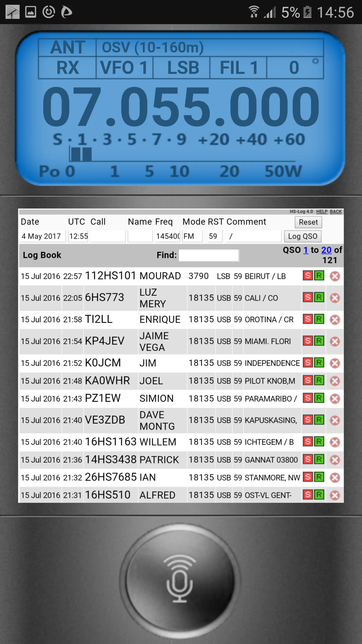Tap the VFO 1 indicator
362x644 pixels.
(x=124, y=68)
